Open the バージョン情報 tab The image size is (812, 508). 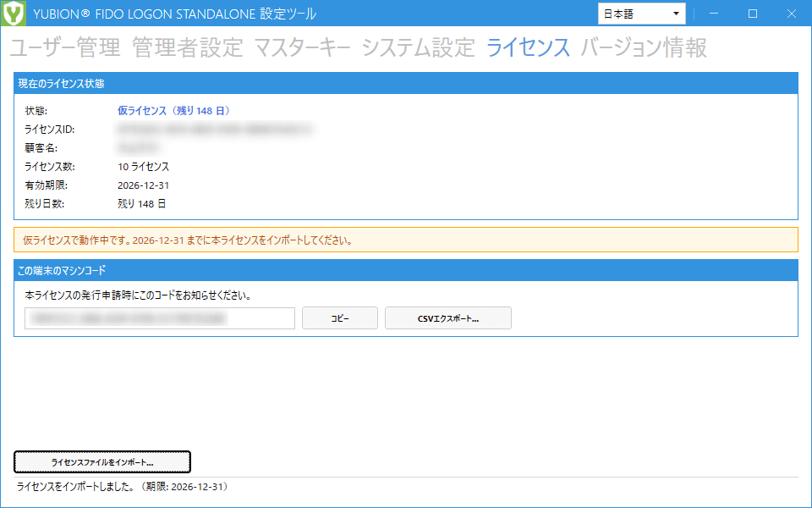[644, 47]
